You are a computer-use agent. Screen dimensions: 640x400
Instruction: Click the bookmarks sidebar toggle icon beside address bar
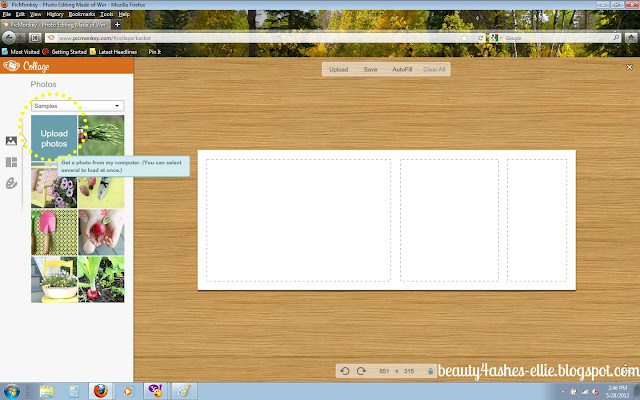tap(35, 38)
